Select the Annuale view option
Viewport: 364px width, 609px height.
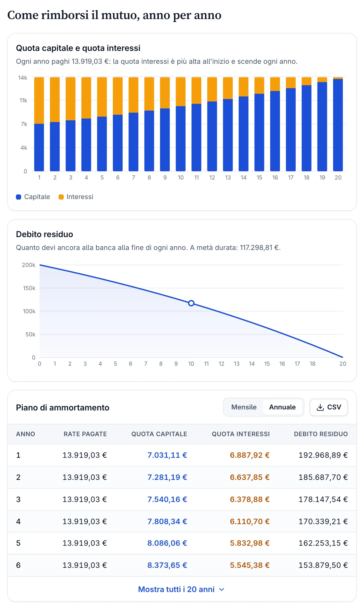coord(282,407)
